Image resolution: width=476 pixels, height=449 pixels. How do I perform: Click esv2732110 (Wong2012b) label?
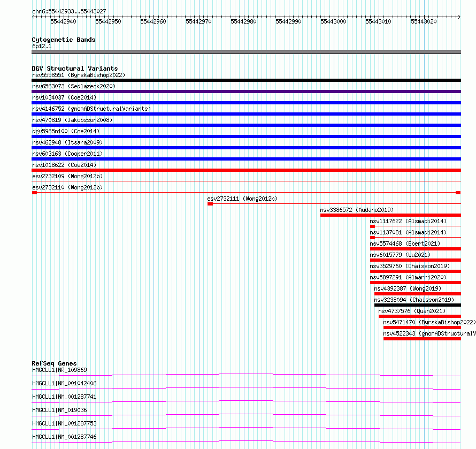(x=67, y=187)
